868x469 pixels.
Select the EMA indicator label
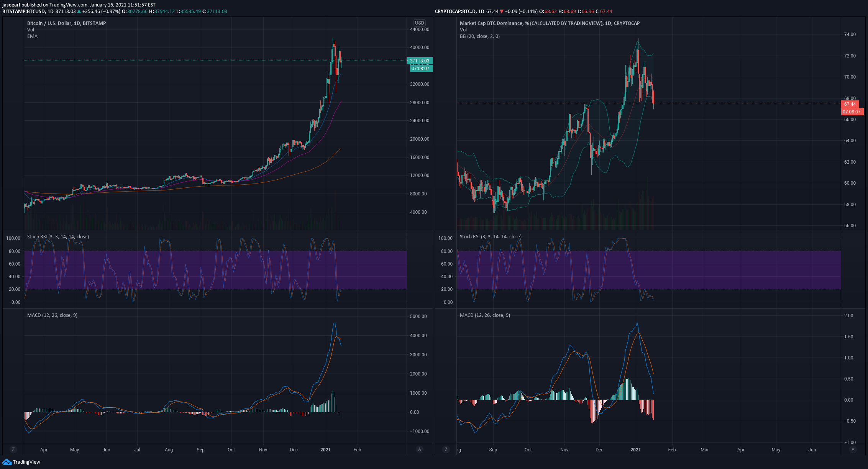32,36
